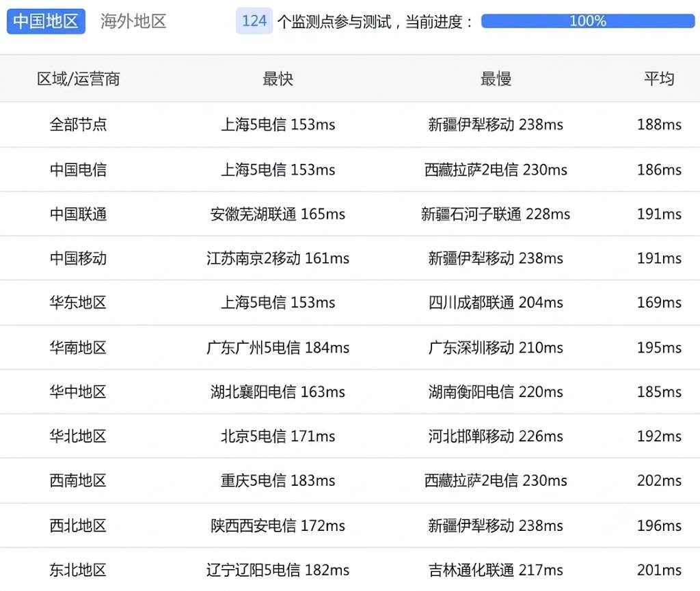Click the 188ms average value
Viewport: 700px width, 591px height.
pyautogui.click(x=659, y=124)
